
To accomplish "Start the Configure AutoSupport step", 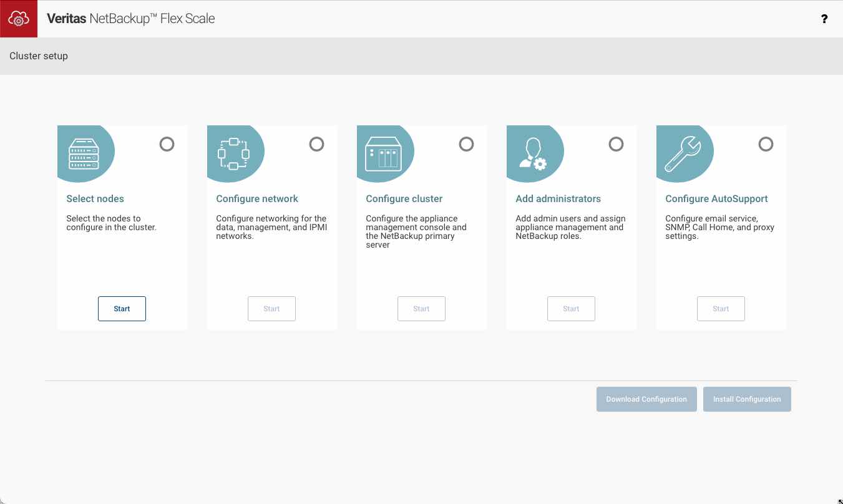I will click(721, 309).
